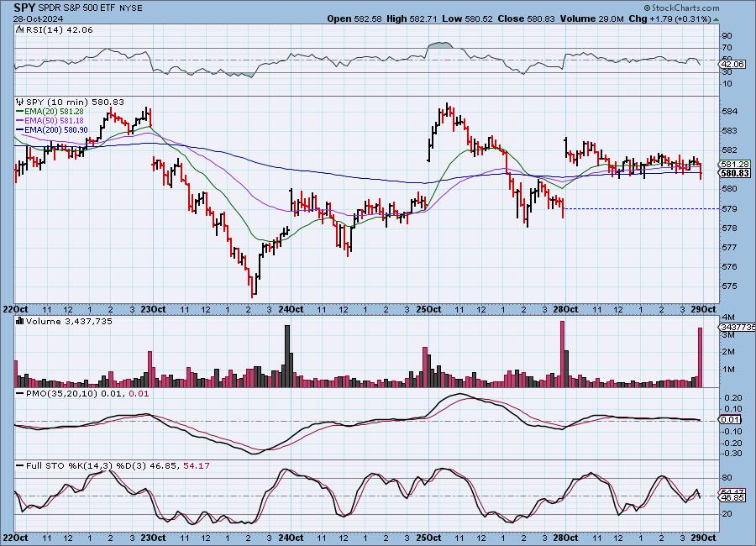Click the 0.20 PMO axis label
756x546 pixels.
pyautogui.click(x=732, y=398)
